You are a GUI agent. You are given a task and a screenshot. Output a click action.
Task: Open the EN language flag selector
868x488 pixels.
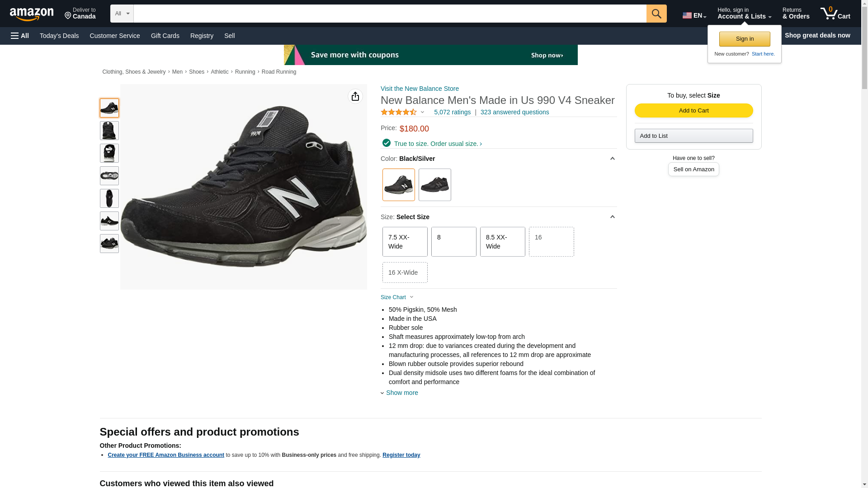coord(694,15)
